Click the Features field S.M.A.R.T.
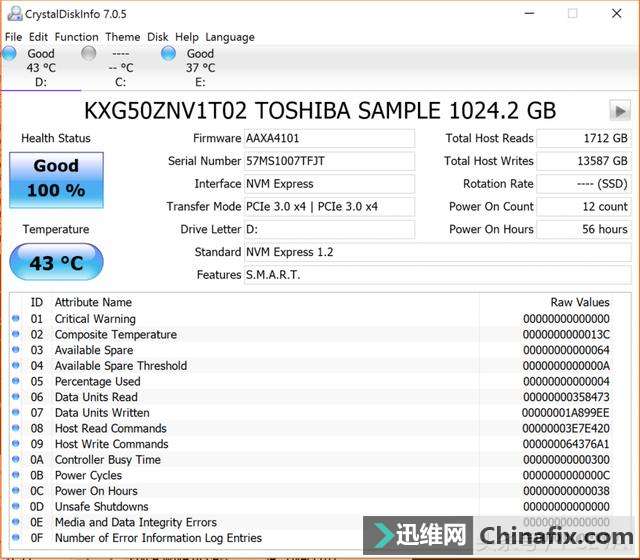 click(x=438, y=275)
